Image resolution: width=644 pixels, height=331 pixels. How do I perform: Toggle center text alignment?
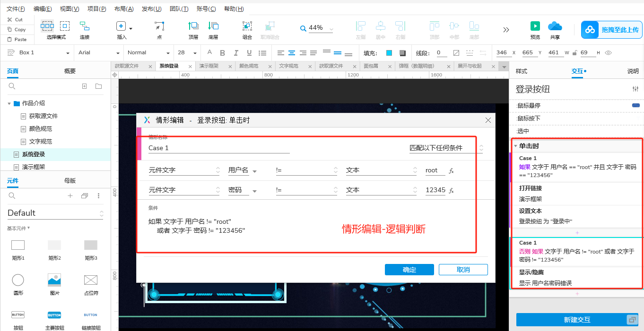(292, 52)
